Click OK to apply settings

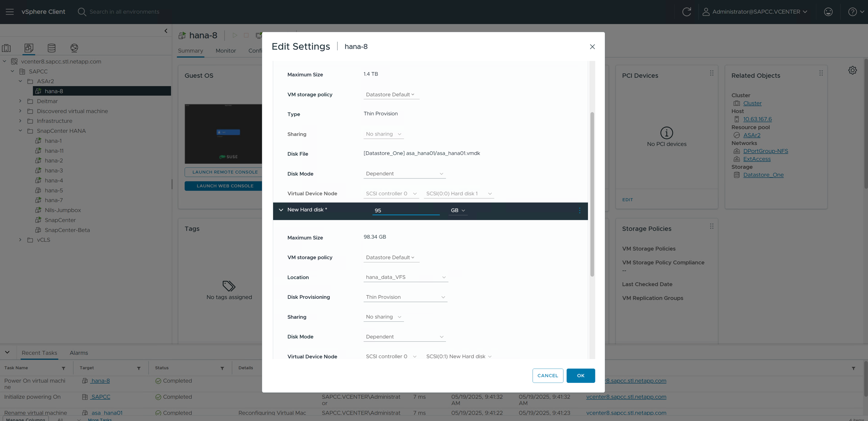tap(580, 376)
